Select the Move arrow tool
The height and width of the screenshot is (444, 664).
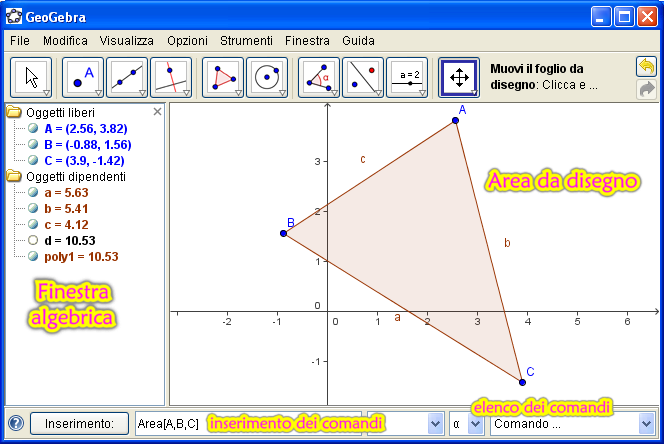click(x=31, y=78)
